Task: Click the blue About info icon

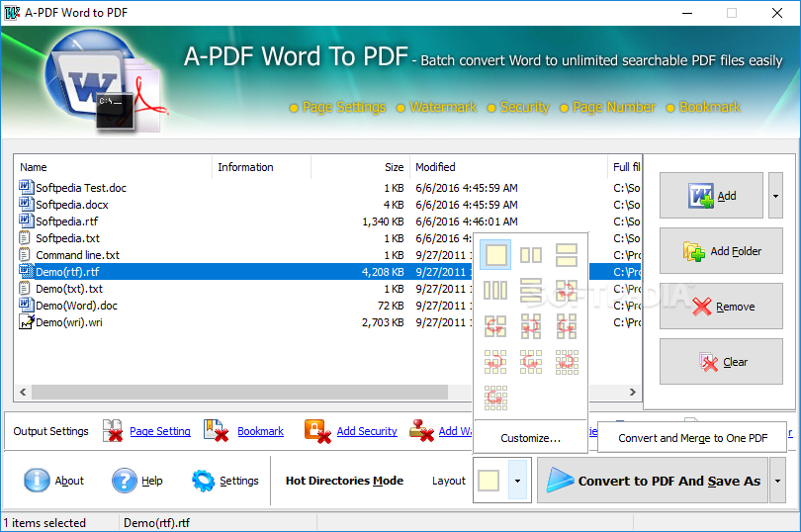Action: (x=37, y=481)
